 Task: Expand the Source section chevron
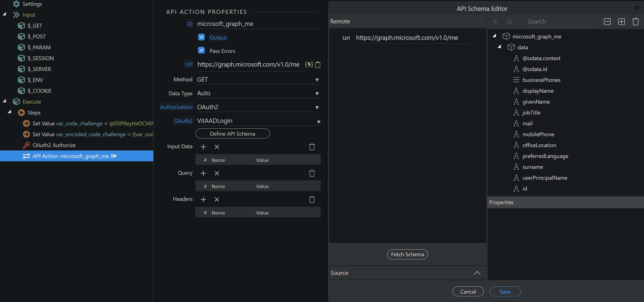(477, 273)
